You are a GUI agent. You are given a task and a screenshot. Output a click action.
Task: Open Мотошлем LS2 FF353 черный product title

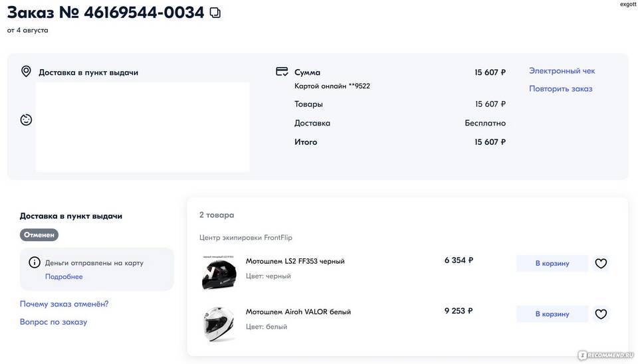295,261
